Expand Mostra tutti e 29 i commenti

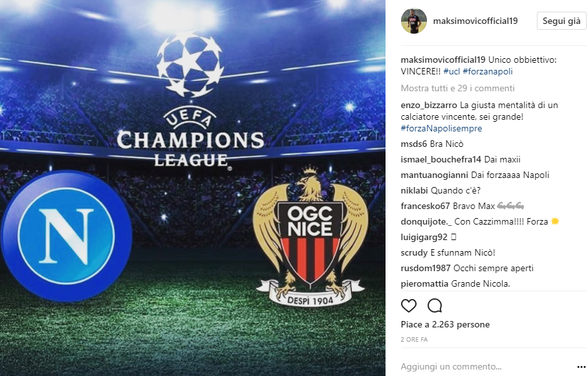click(457, 88)
